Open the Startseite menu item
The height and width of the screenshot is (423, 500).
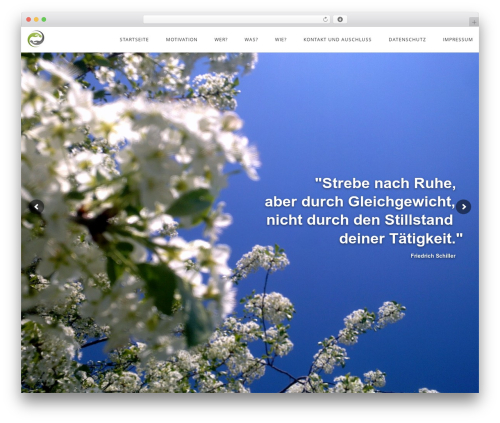134,40
